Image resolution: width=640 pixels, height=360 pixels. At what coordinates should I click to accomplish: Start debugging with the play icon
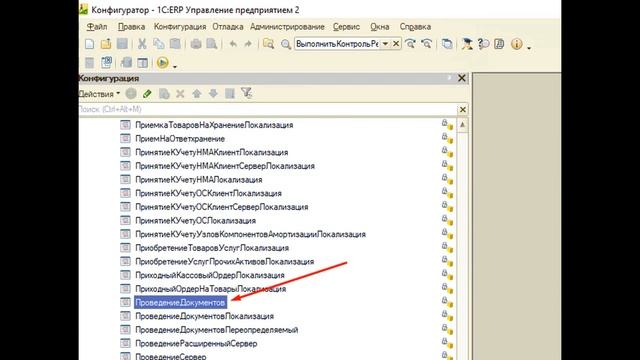pos(162,62)
